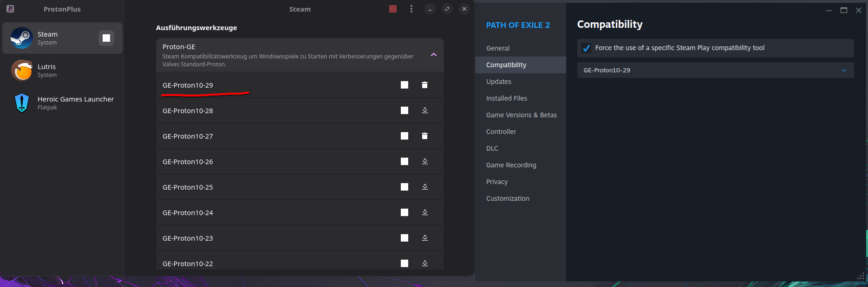
Task: Download GE-Proton10-26
Action: (424, 161)
